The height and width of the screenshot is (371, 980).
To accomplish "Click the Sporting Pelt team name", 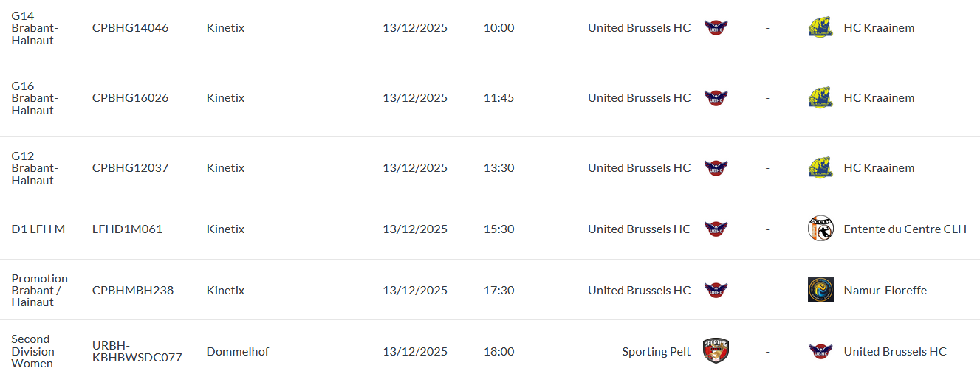I will coord(656,352).
